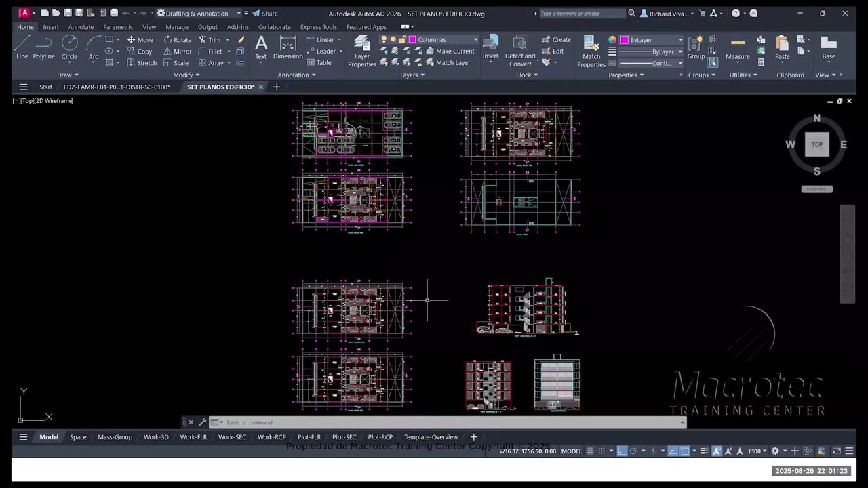Toggle drawing grid display in status bar
The width and height of the screenshot is (868, 488).
pyautogui.click(x=590, y=451)
